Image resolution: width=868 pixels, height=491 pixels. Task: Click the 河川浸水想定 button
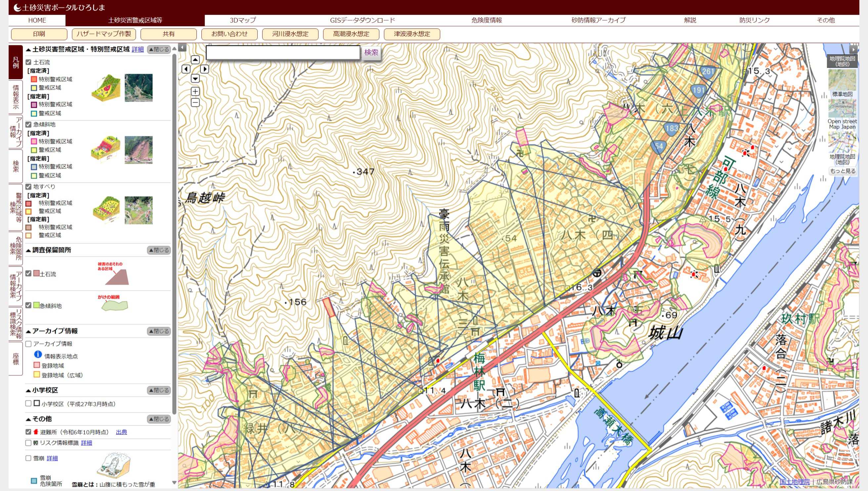point(290,34)
